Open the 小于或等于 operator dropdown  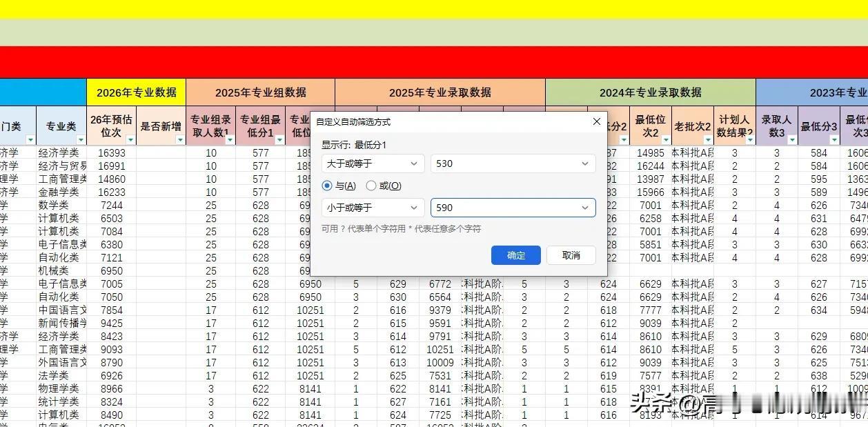click(373, 207)
